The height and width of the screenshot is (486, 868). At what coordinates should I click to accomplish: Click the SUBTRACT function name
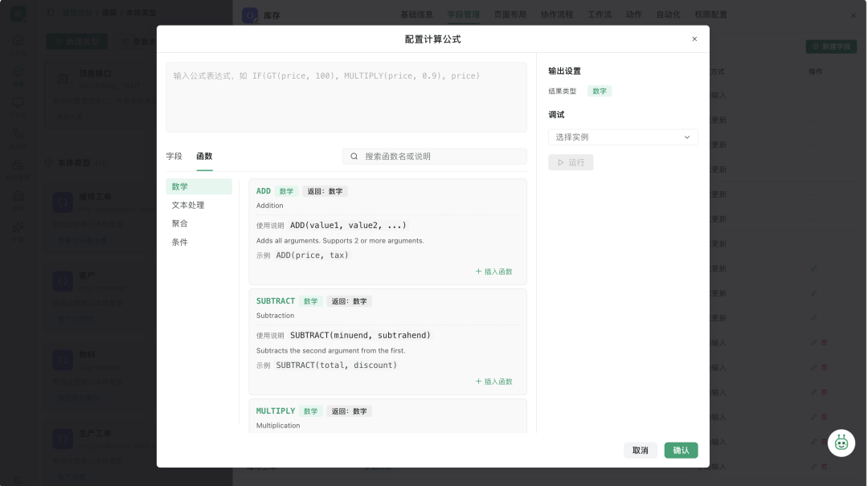275,301
